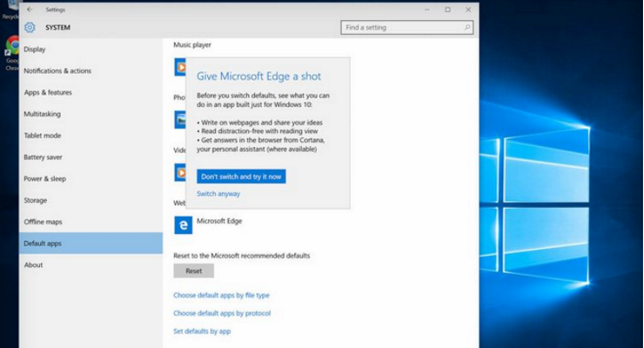
Task: Open Set defaults by app link
Action: (x=202, y=331)
